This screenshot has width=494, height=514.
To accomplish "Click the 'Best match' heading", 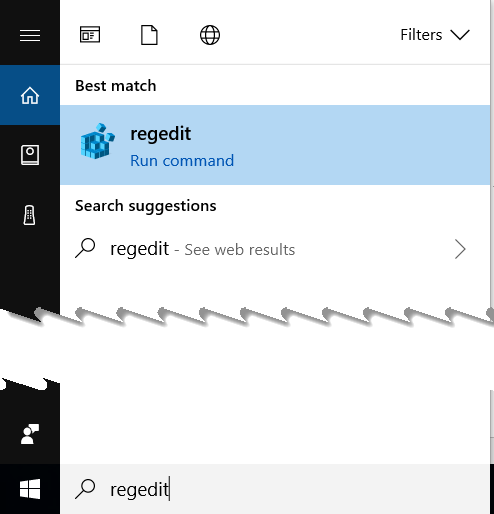I will tap(116, 86).
